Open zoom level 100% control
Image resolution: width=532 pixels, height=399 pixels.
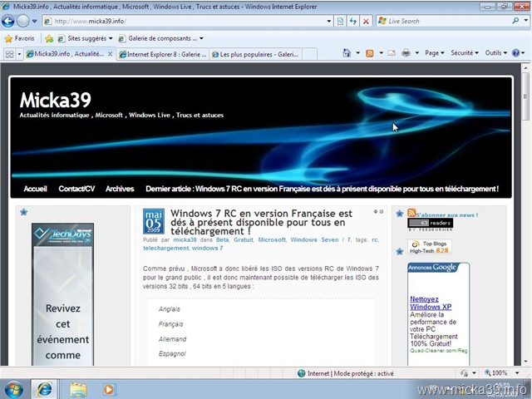pos(501,373)
